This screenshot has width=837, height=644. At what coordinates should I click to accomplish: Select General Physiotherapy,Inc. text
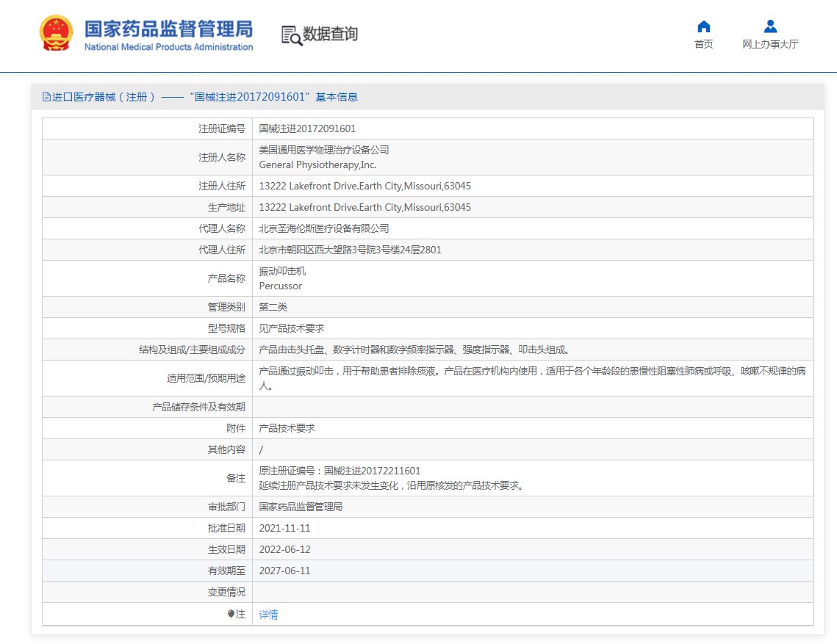317,165
